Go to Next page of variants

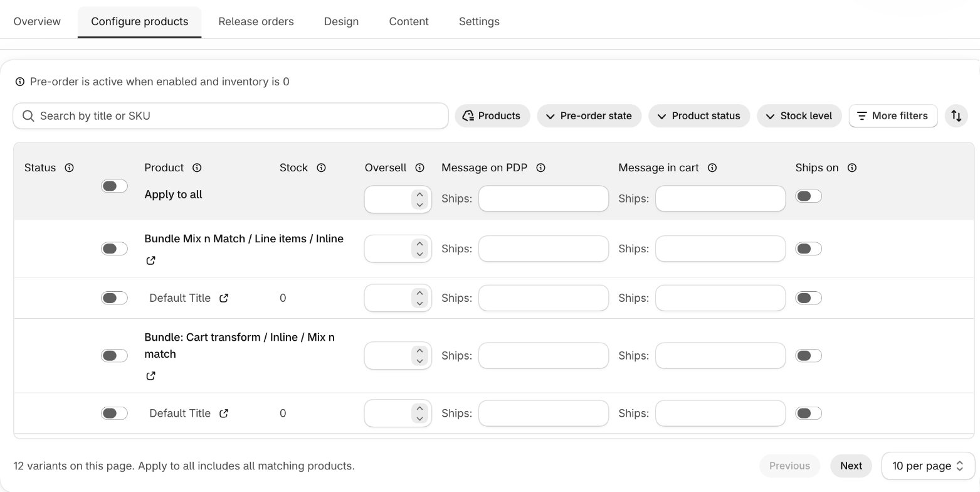(x=851, y=466)
